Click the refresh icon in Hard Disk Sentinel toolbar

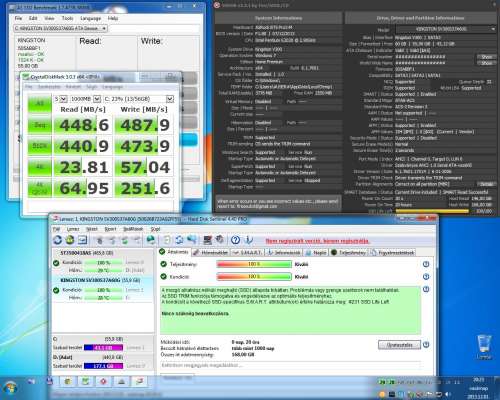57,240
